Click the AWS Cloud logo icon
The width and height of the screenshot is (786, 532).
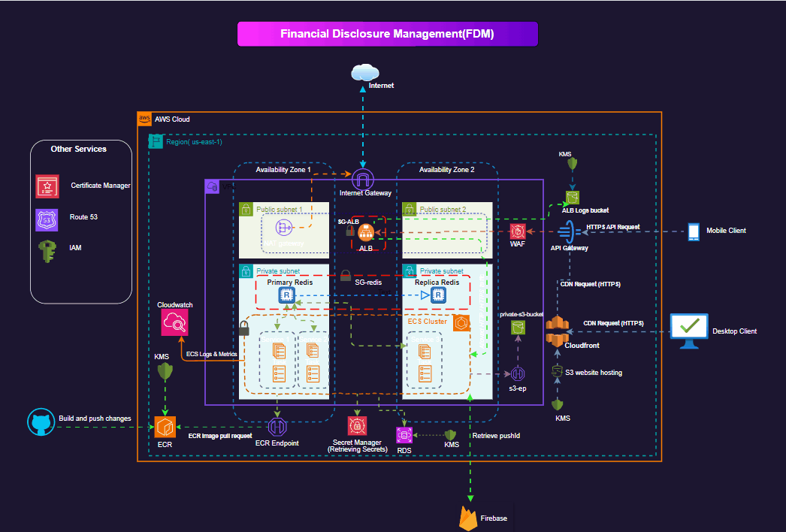click(144, 119)
